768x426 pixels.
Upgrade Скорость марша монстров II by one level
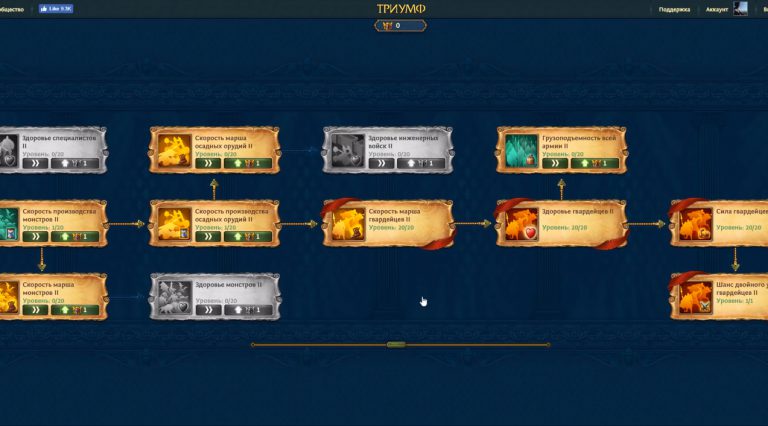tap(75, 309)
